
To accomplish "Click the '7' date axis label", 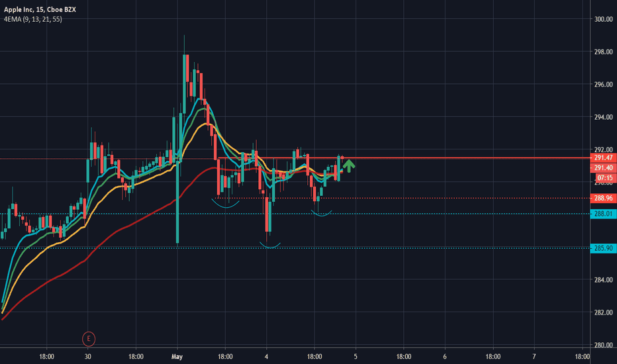I will [534, 357].
